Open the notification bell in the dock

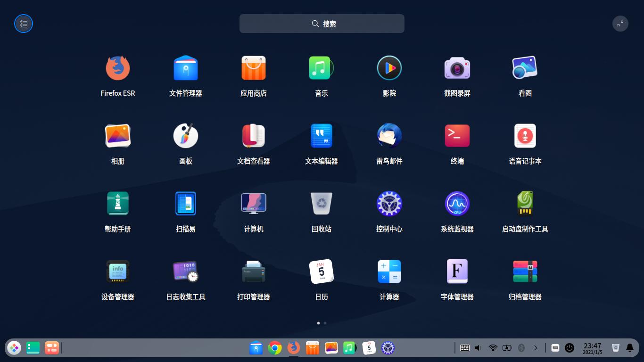(x=630, y=348)
